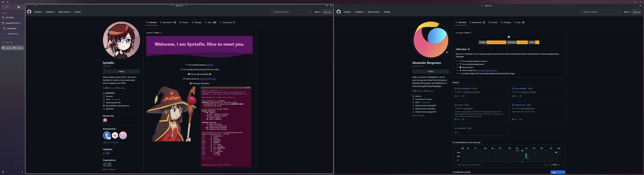Open the sponsored user avatar under Sponsoring
This screenshot has width=644, height=175.
105,120
